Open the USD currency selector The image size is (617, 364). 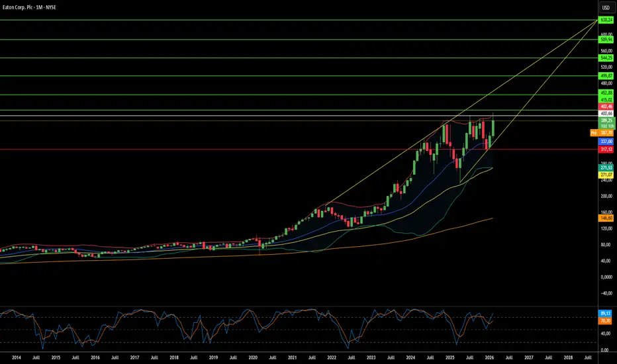[606, 8]
